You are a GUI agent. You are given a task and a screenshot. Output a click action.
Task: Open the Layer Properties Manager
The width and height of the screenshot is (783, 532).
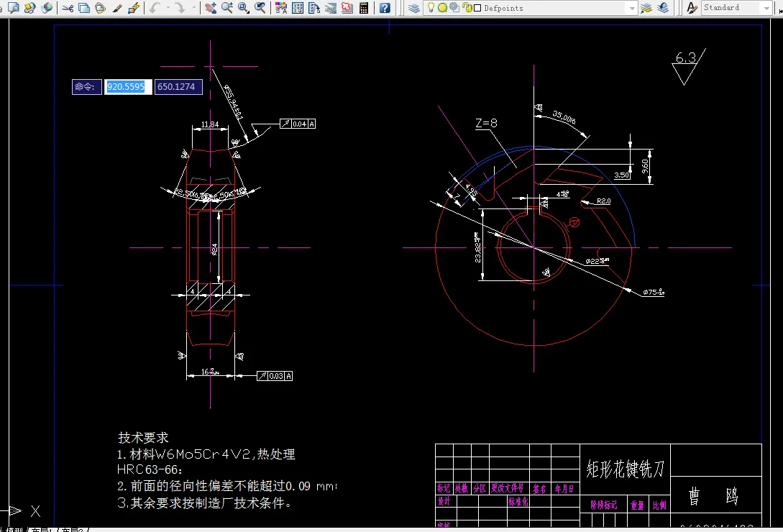coord(413,7)
